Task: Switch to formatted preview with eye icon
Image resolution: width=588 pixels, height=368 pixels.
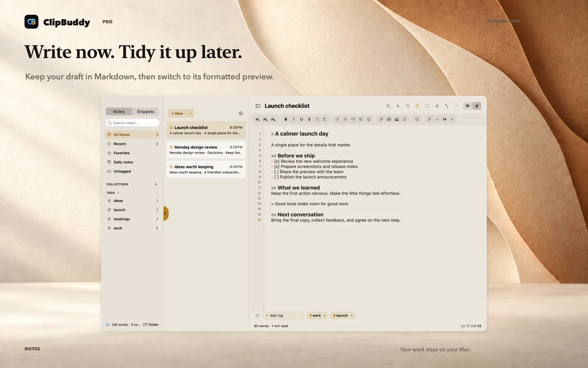Action: tap(467, 106)
